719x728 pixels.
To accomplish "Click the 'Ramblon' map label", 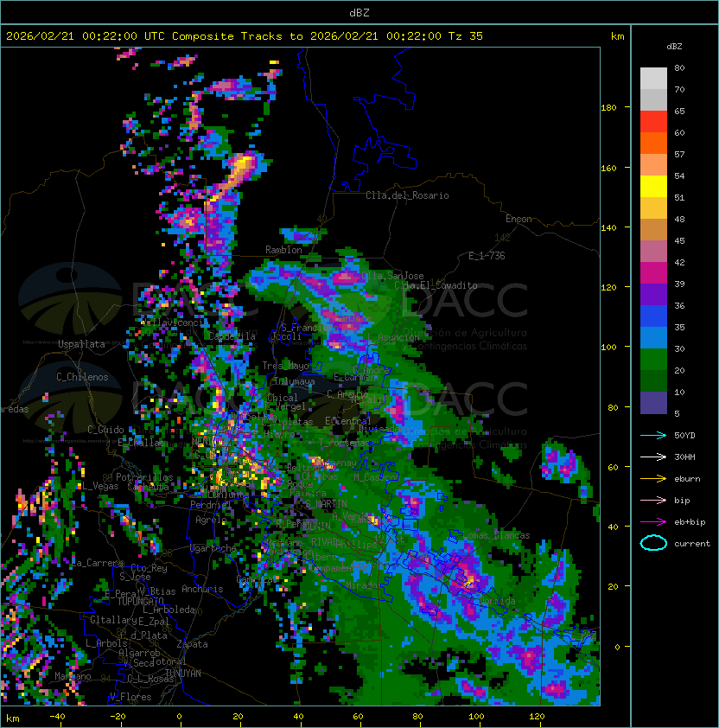I will [x=283, y=250].
